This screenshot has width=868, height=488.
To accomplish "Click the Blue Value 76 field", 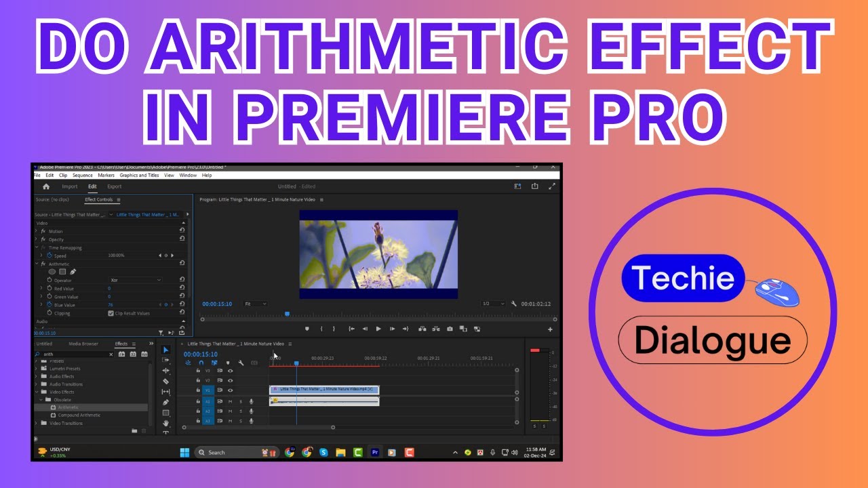I will (x=111, y=305).
